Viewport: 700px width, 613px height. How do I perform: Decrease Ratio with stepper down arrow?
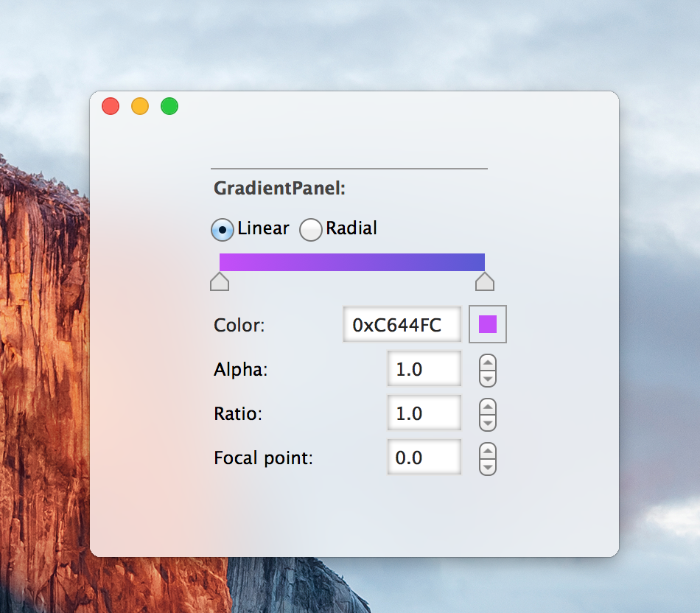tap(488, 423)
